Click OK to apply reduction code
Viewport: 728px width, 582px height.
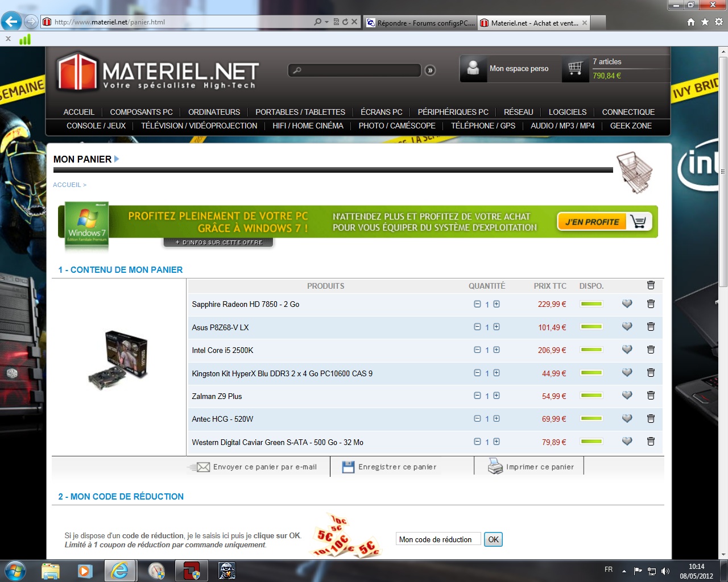493,539
